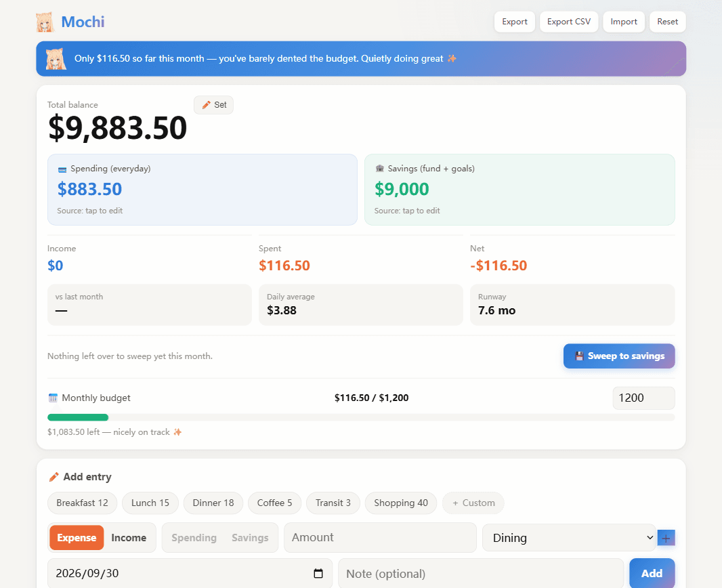
Task: Click the Spent $116.50 value
Action: pyautogui.click(x=284, y=266)
